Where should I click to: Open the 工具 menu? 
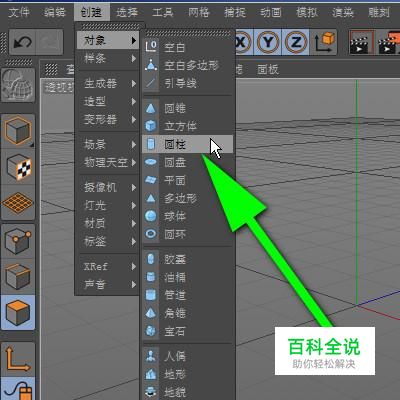(x=163, y=13)
